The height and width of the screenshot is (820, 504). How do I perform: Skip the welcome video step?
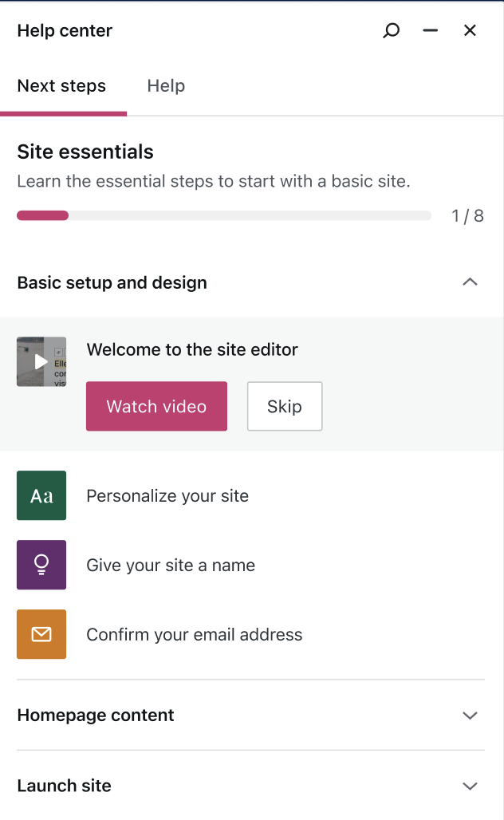pyautogui.click(x=285, y=406)
